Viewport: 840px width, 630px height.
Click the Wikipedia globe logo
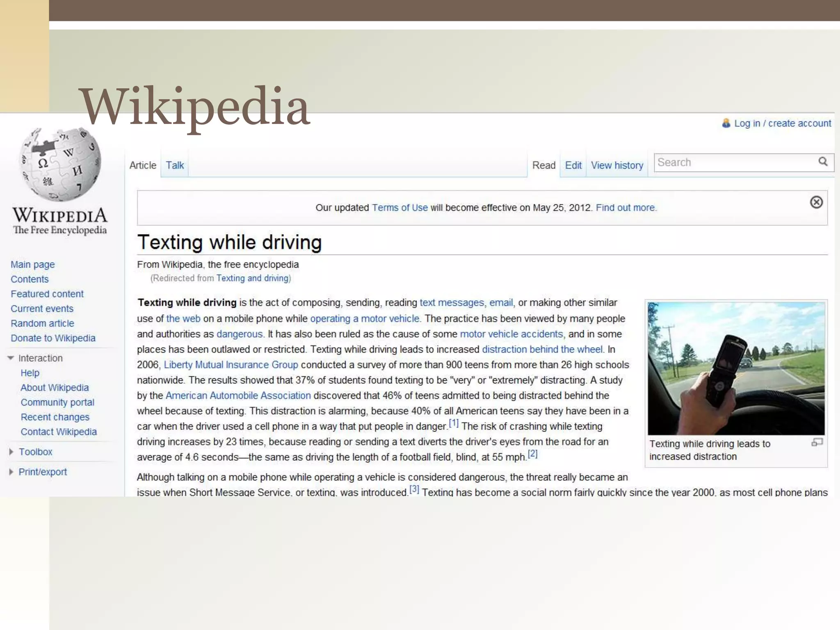tap(61, 164)
